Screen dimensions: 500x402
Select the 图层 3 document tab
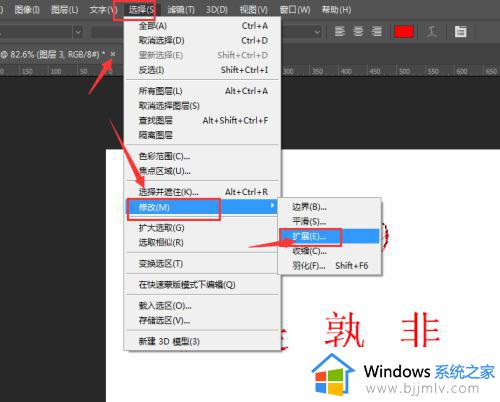[53, 54]
